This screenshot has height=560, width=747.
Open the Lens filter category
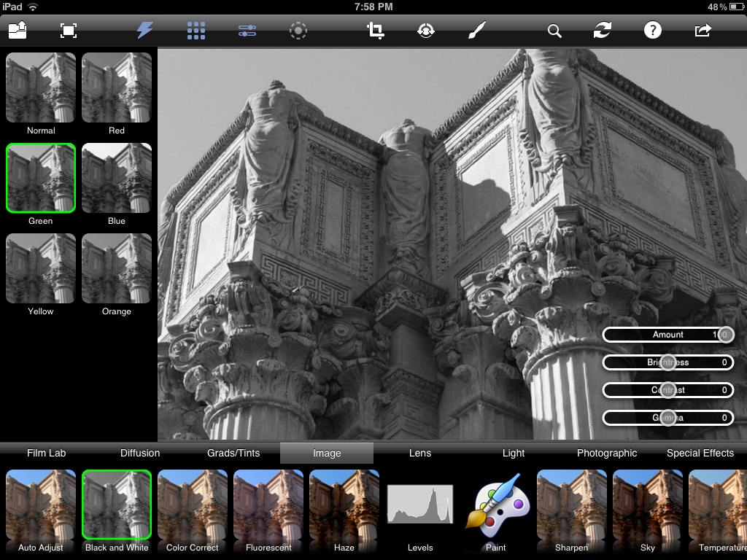point(420,453)
